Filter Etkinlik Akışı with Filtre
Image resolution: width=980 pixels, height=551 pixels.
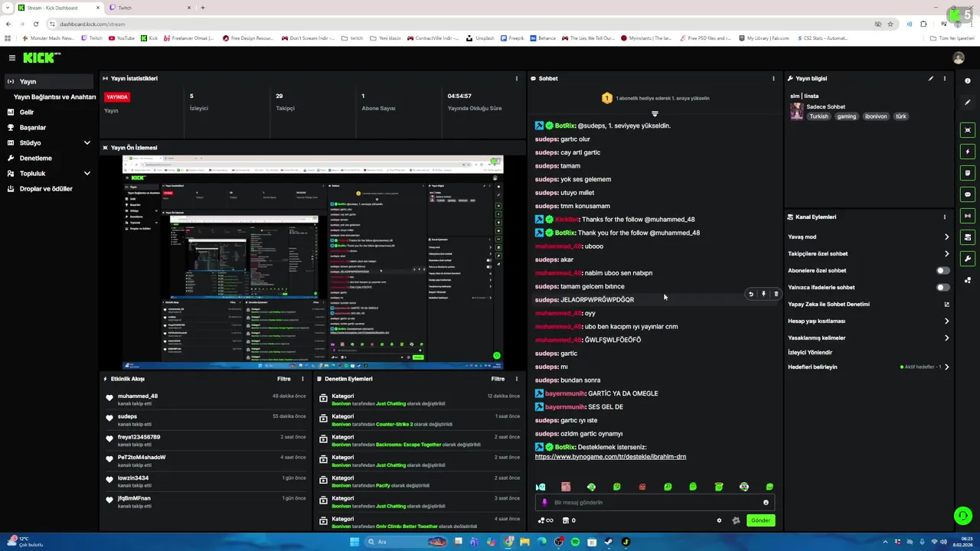[283, 379]
